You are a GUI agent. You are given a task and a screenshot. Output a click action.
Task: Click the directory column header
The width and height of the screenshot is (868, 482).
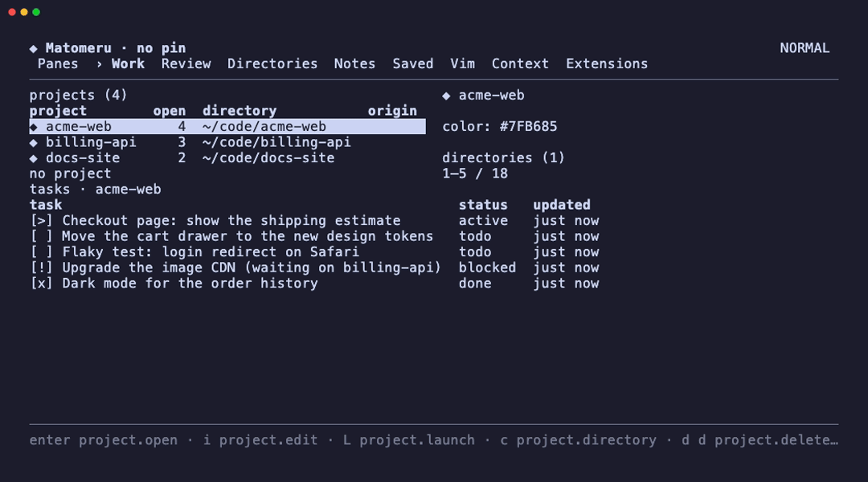pyautogui.click(x=240, y=111)
